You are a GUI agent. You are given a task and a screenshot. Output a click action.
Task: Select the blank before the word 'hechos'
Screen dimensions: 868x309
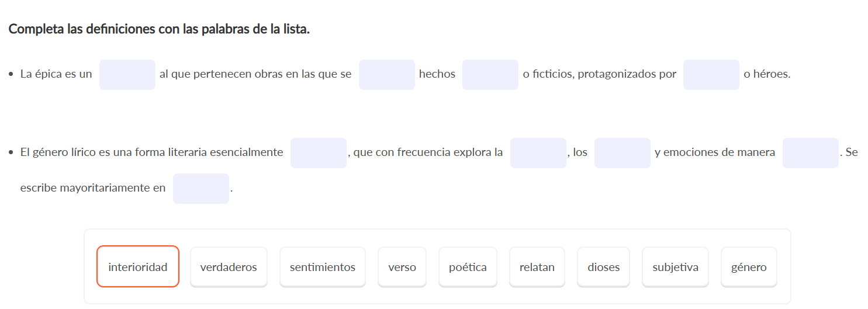(387, 75)
